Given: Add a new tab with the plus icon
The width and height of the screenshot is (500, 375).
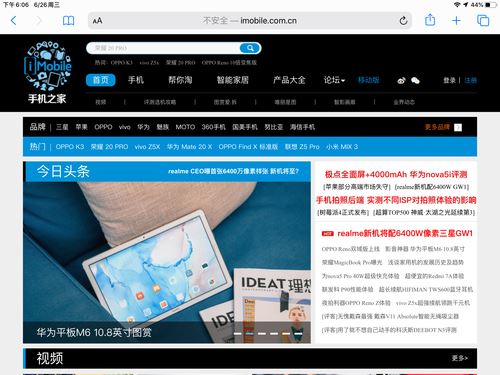Looking at the screenshot, I should tap(456, 21).
